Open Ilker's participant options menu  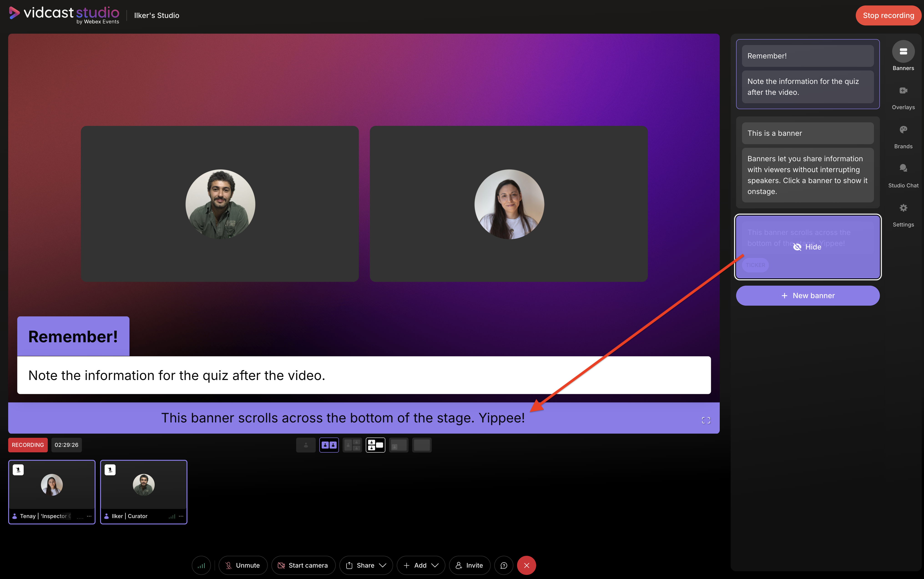click(x=181, y=516)
